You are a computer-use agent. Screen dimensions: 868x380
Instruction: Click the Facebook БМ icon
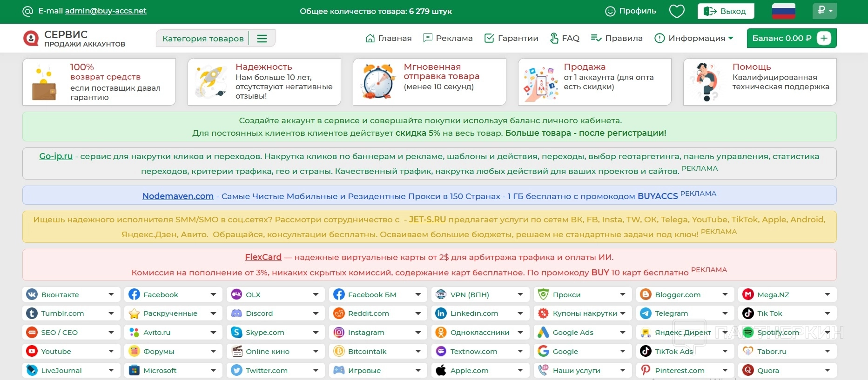tap(339, 294)
